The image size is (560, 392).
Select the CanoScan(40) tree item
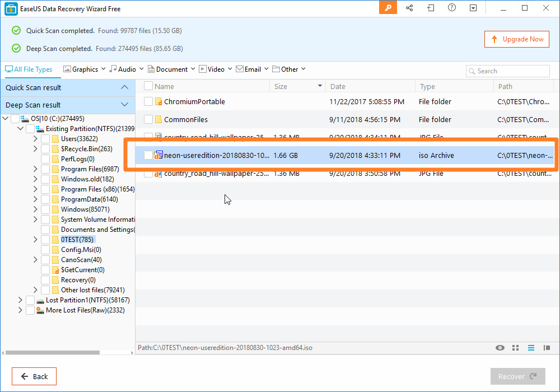(x=81, y=260)
